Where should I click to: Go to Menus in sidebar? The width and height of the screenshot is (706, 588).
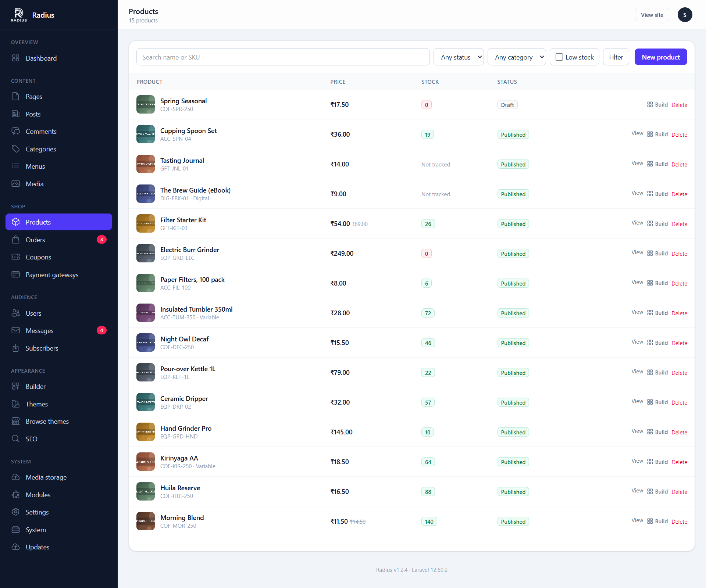click(x=59, y=166)
